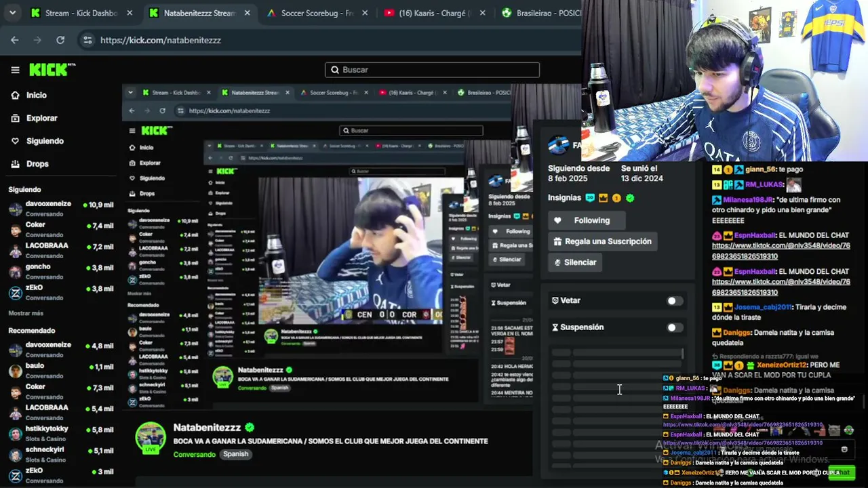
Task: Open davooxeneize with 4,8 mil viewers
Action: pyautogui.click(x=61, y=350)
